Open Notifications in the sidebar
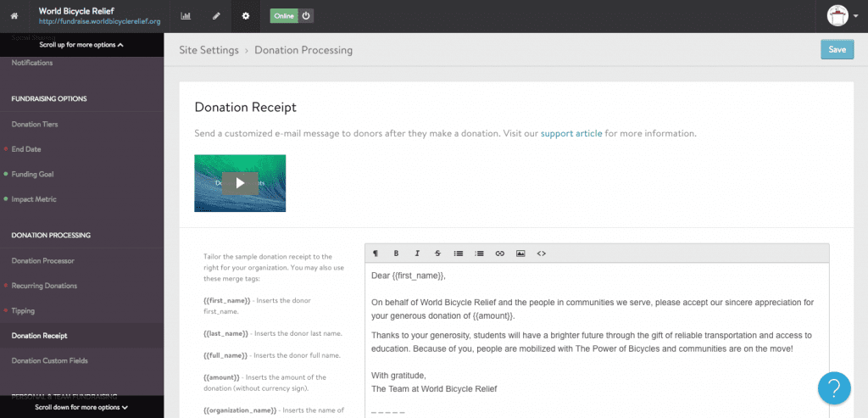 click(x=32, y=63)
